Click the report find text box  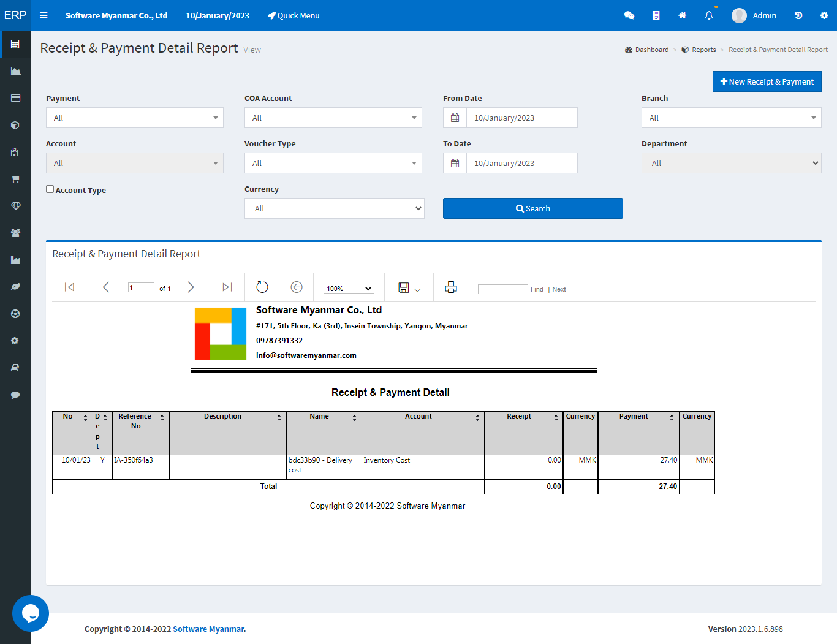click(x=503, y=289)
